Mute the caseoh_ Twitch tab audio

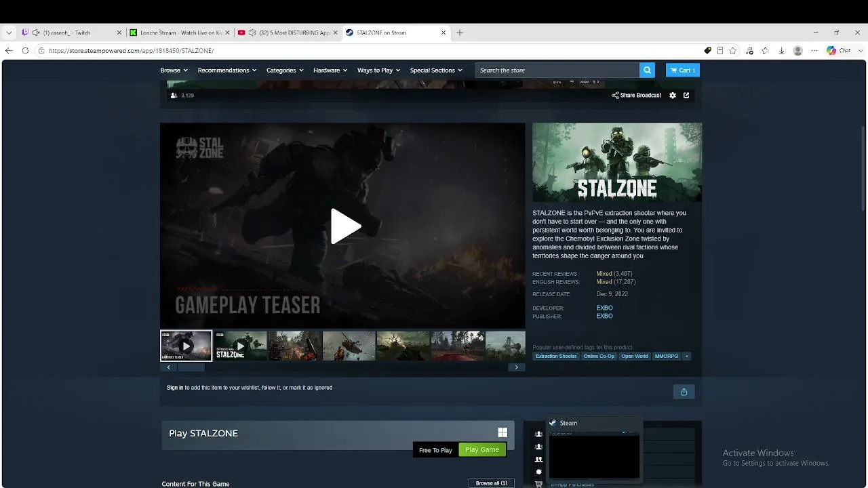36,33
